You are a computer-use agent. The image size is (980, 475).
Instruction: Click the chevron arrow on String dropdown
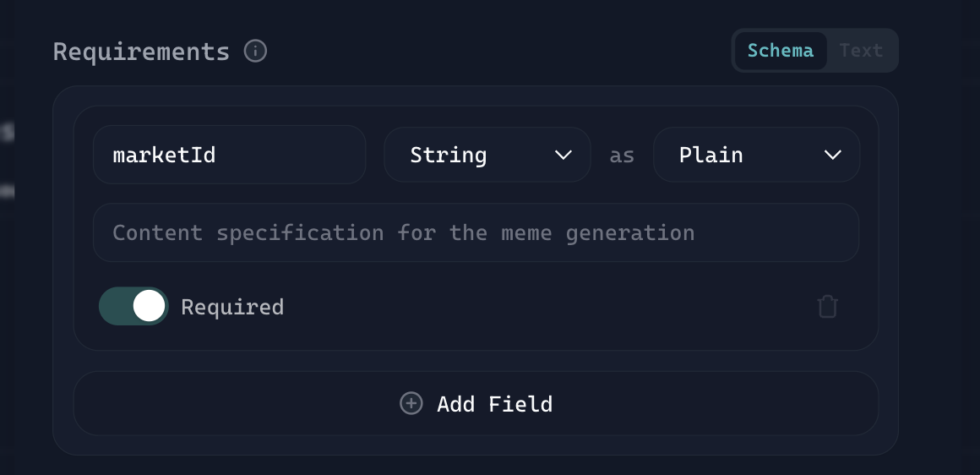(x=563, y=155)
